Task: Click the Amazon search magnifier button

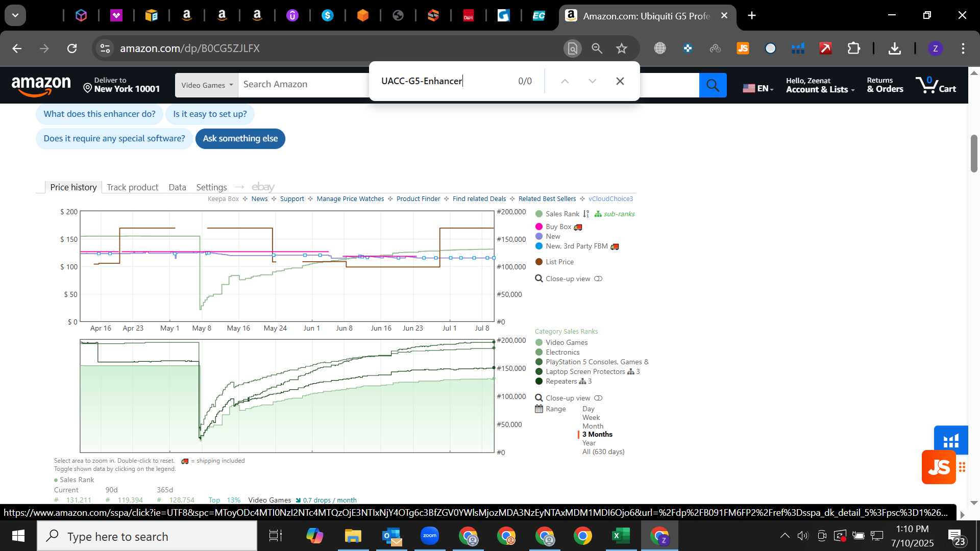Action: coord(713,85)
